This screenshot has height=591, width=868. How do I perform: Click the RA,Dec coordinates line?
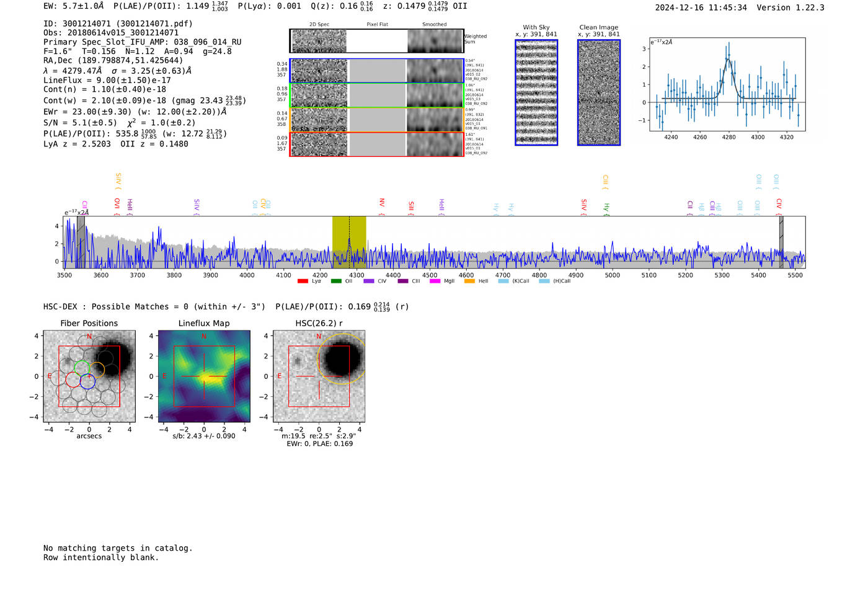pyautogui.click(x=113, y=61)
